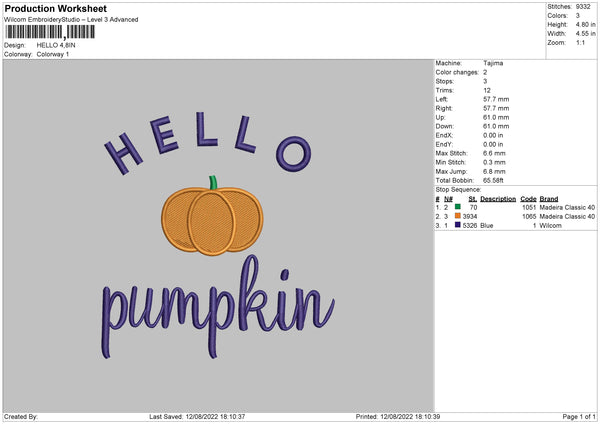Click the Last Saved timestamp in footer

pos(198,416)
